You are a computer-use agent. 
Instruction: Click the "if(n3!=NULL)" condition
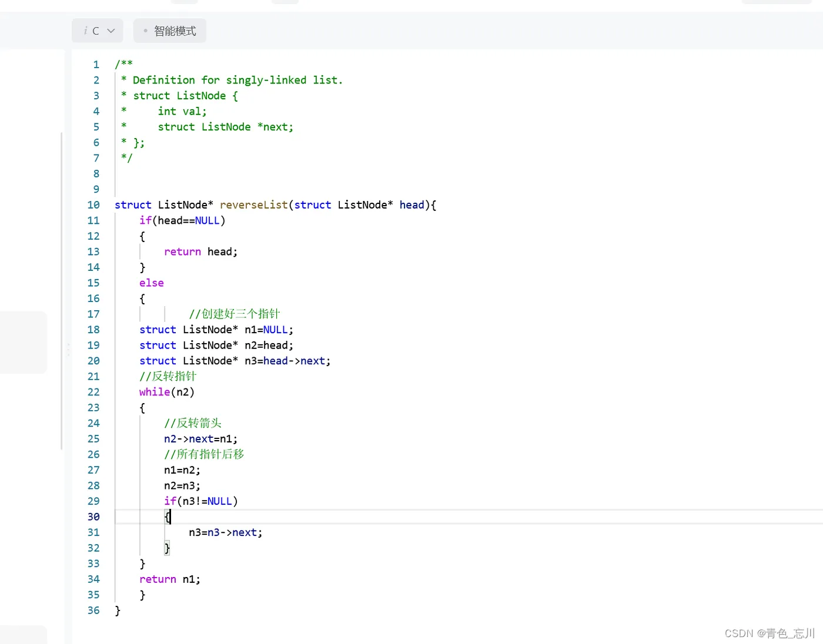pos(201,501)
